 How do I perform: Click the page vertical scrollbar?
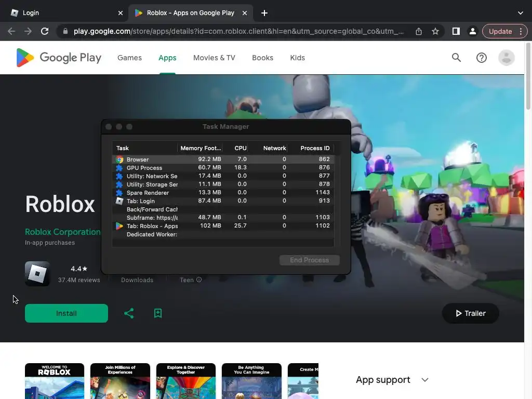click(x=528, y=76)
